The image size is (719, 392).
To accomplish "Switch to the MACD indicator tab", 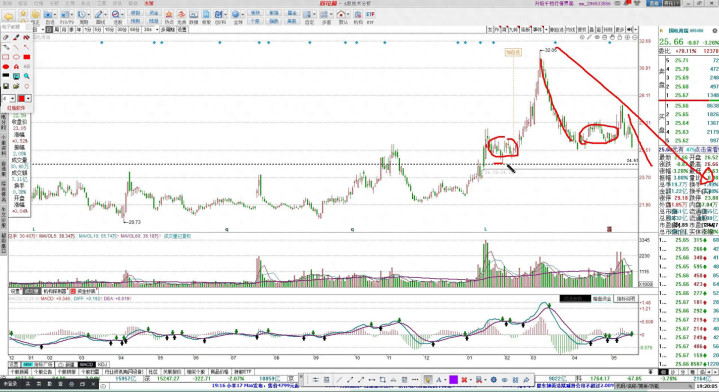I will click(86, 364).
